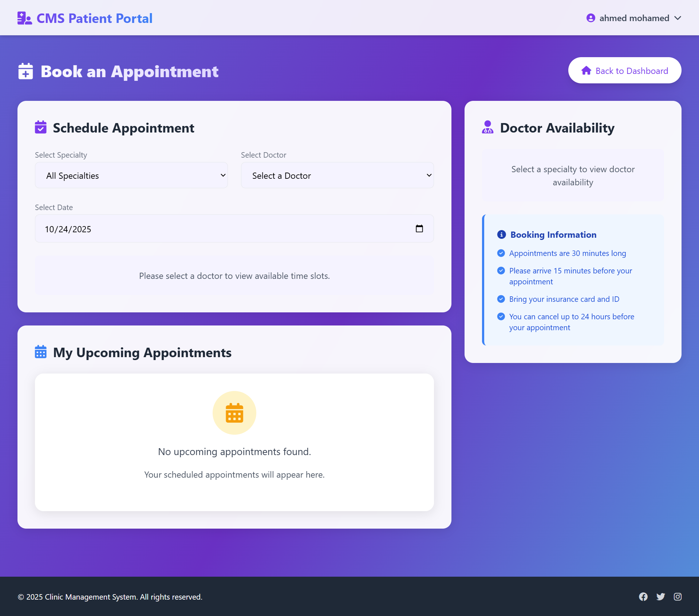Click the Doctor Availability doctor icon
699x616 pixels.
tap(487, 127)
